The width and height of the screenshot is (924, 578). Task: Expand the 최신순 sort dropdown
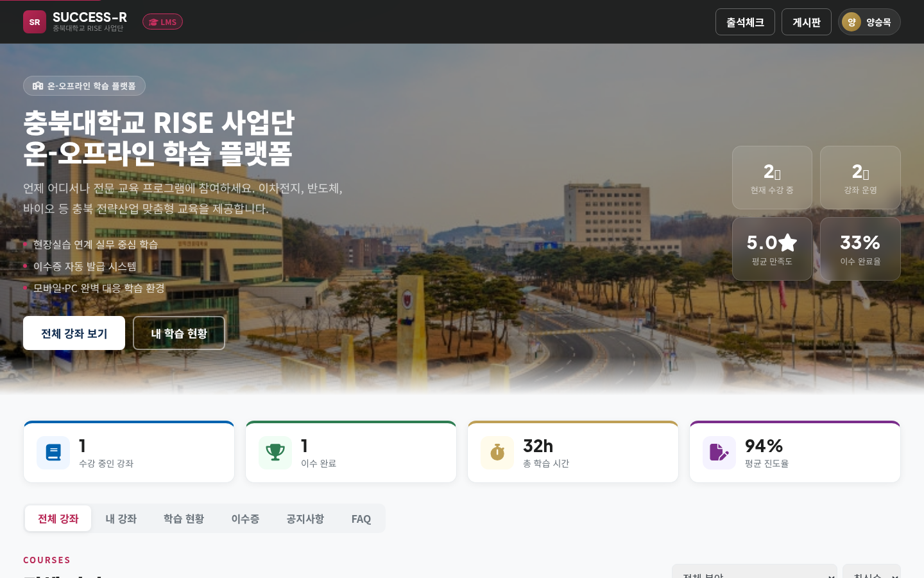[871, 572]
